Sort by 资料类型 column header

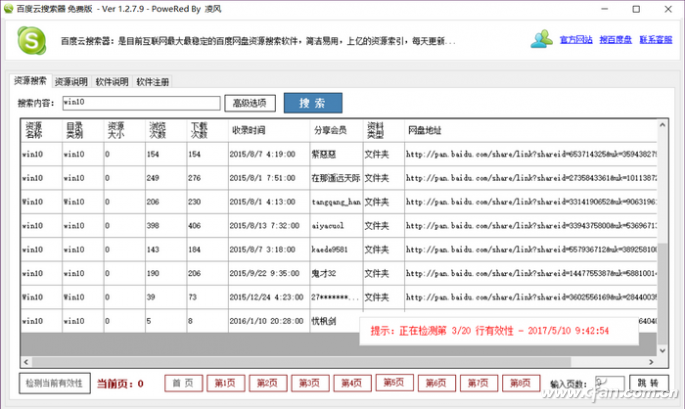click(x=383, y=130)
